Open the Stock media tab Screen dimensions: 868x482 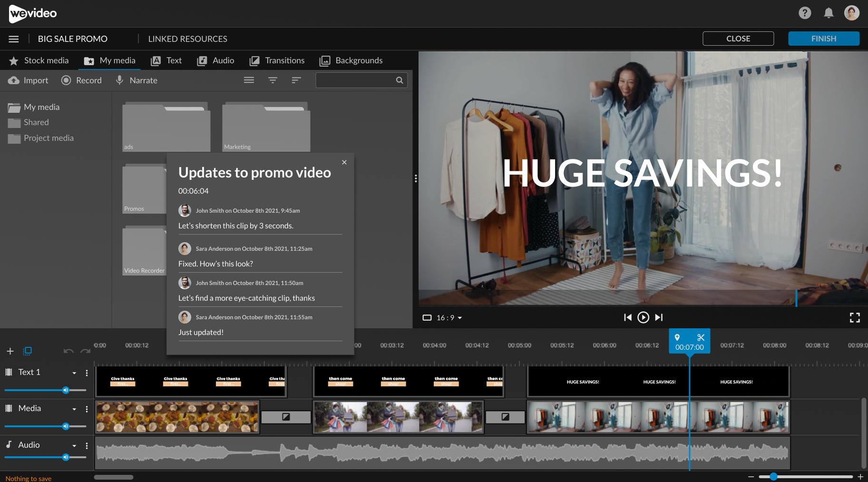pos(39,60)
